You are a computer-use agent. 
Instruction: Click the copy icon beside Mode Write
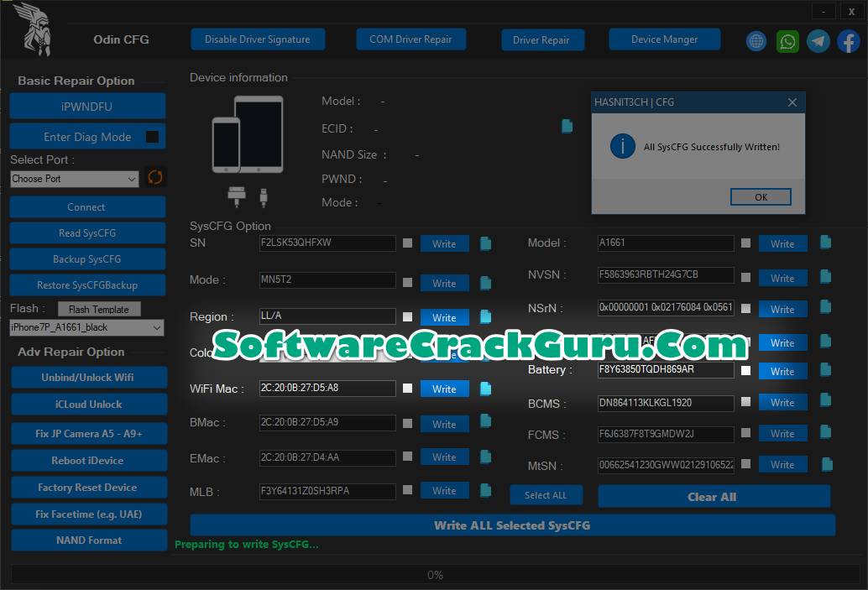click(485, 282)
